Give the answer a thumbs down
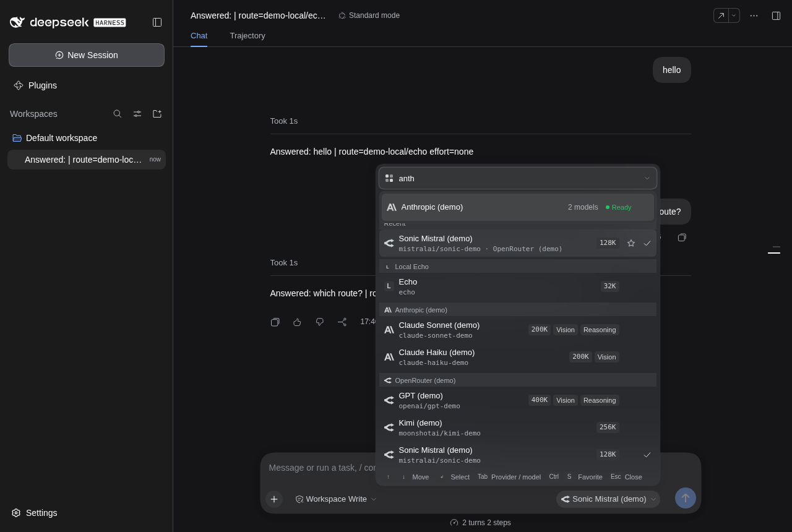Image resolution: width=792 pixels, height=532 pixels. (x=320, y=322)
